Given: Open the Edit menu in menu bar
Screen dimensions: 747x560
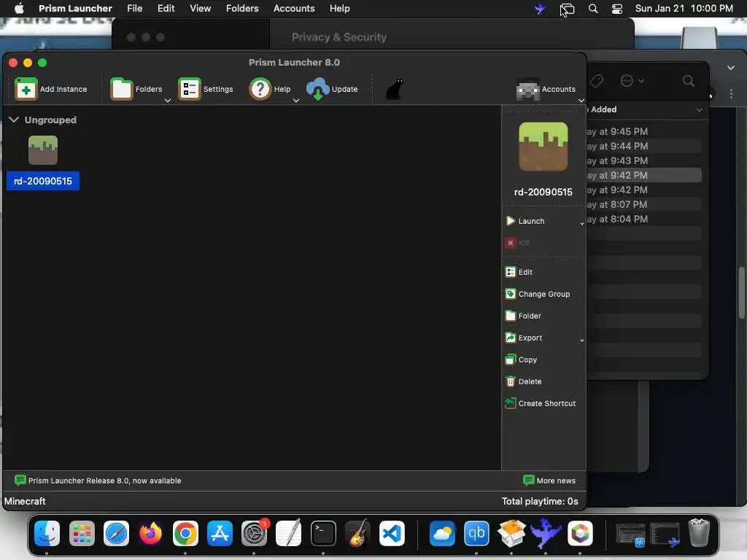Looking at the screenshot, I should (166, 8).
